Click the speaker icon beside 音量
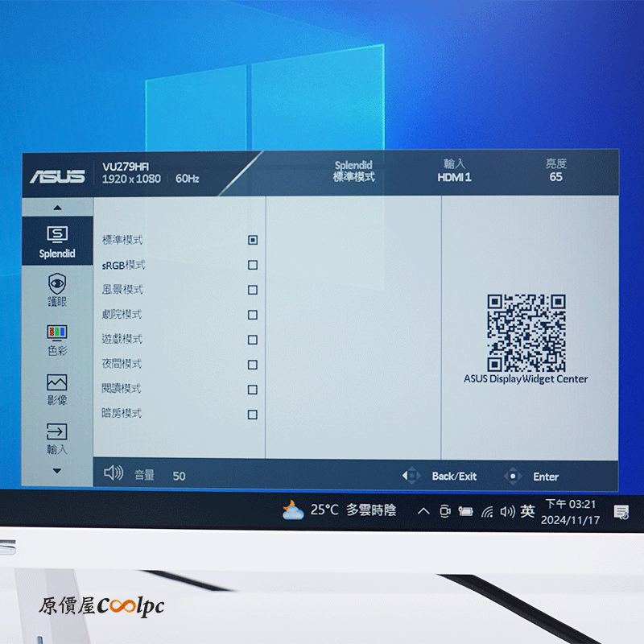644x644 pixels. (x=114, y=473)
